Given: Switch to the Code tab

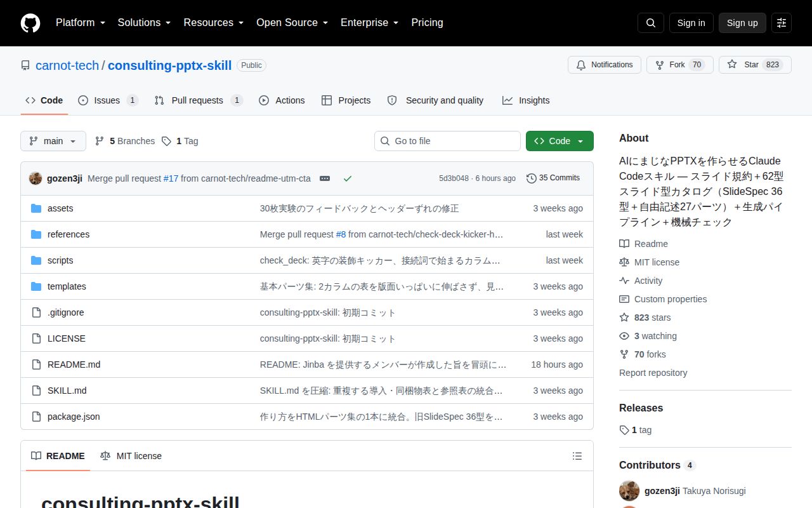Looking at the screenshot, I should tap(44, 100).
